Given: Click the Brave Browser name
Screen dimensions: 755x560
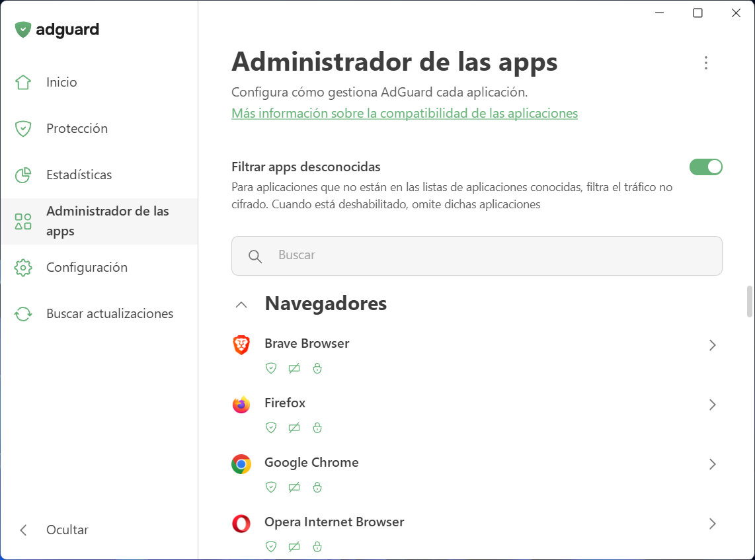Looking at the screenshot, I should click(307, 344).
